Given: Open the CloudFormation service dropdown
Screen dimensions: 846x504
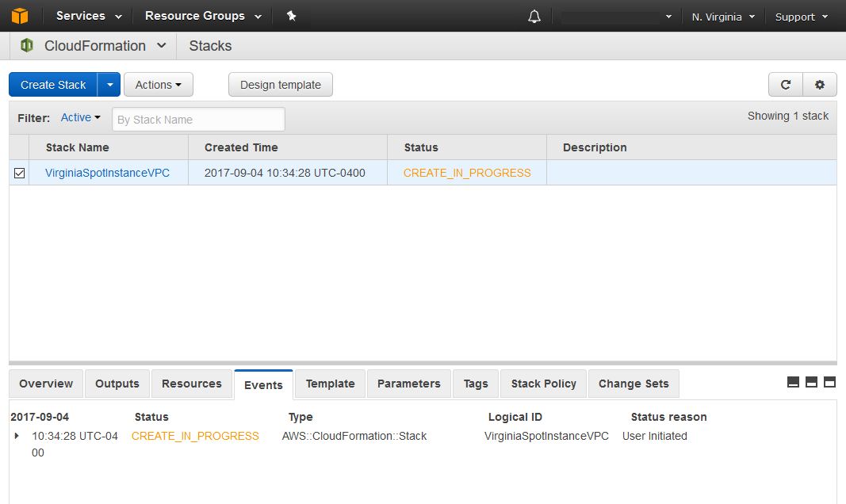Looking at the screenshot, I should click(105, 46).
